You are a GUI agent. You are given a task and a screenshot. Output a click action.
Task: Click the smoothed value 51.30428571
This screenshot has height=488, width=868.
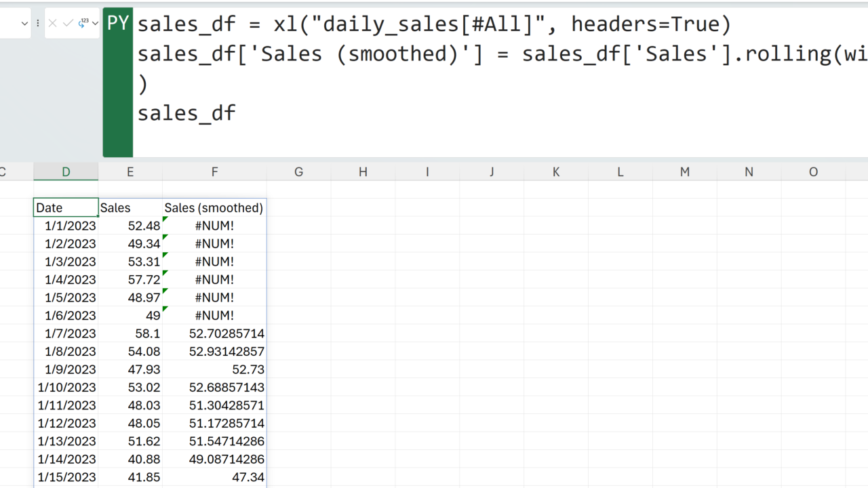(x=214, y=405)
